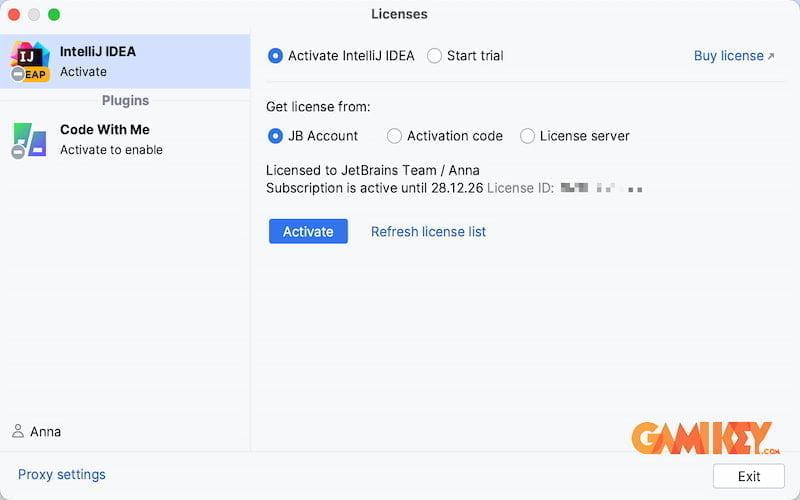The height and width of the screenshot is (500, 800).
Task: Click the IntelliJ IDEA EAP logo icon
Action: [x=30, y=62]
